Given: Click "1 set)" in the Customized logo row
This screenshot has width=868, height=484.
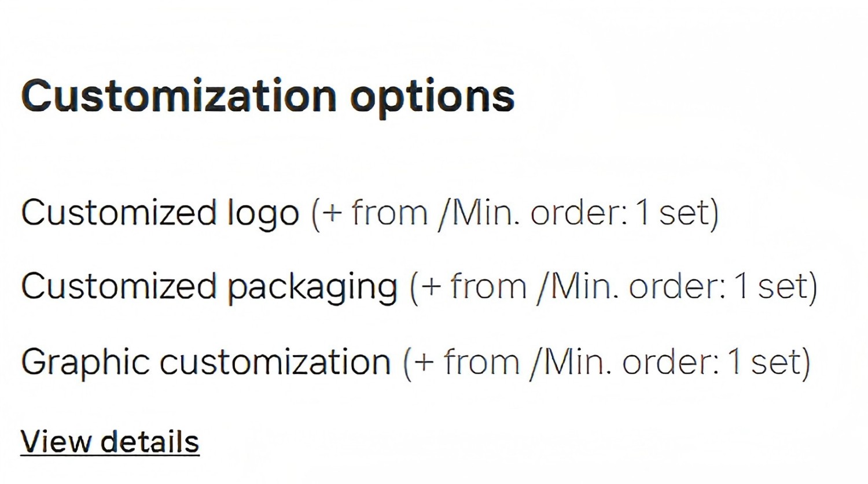Looking at the screenshot, I should (x=677, y=213).
